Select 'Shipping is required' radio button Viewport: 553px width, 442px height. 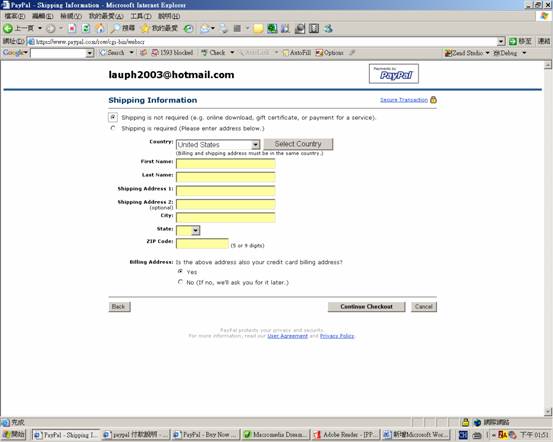[x=113, y=128]
